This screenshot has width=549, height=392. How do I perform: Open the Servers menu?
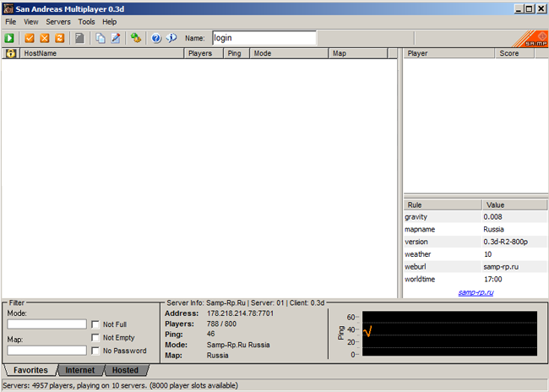pos(58,22)
